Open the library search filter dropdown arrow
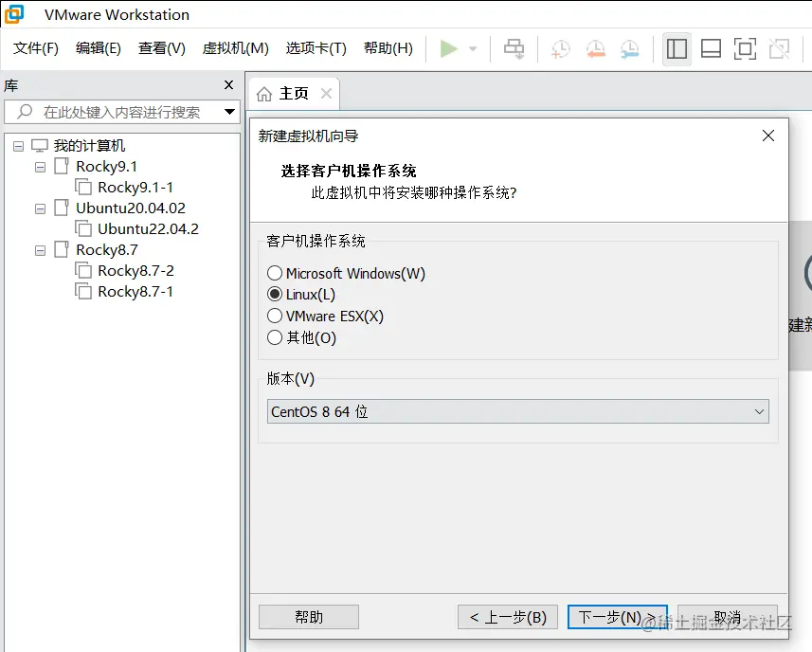 tap(229, 111)
